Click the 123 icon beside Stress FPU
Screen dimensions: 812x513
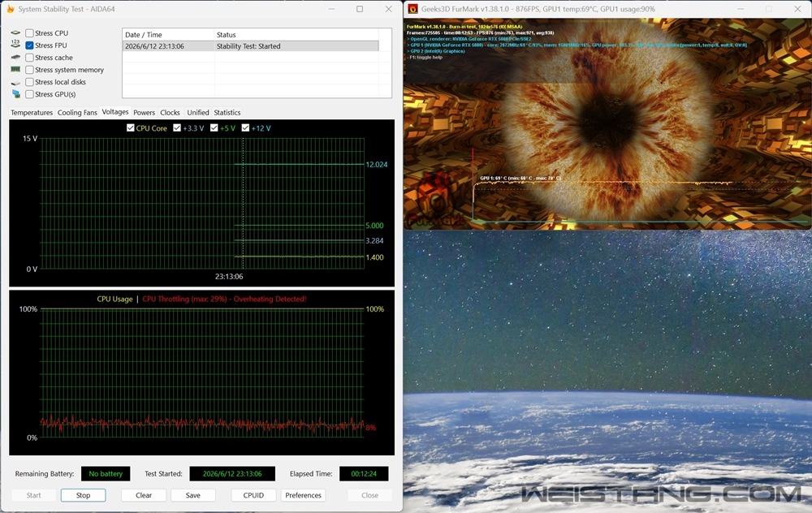15,45
